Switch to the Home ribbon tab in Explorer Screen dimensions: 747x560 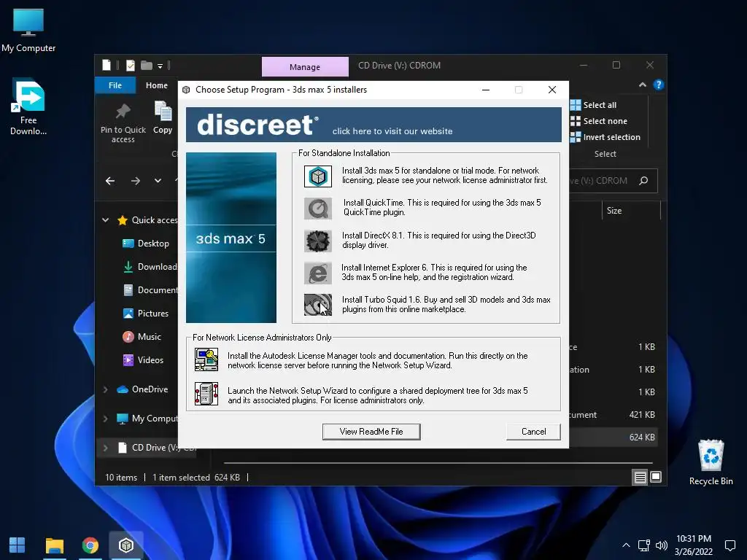click(157, 85)
